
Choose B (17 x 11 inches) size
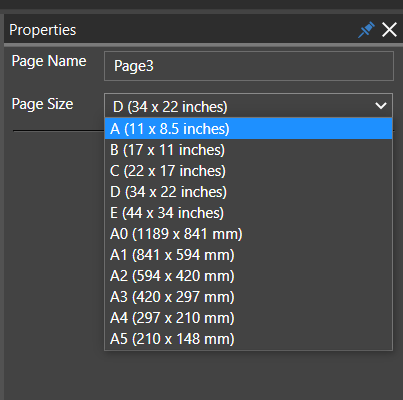(x=248, y=150)
